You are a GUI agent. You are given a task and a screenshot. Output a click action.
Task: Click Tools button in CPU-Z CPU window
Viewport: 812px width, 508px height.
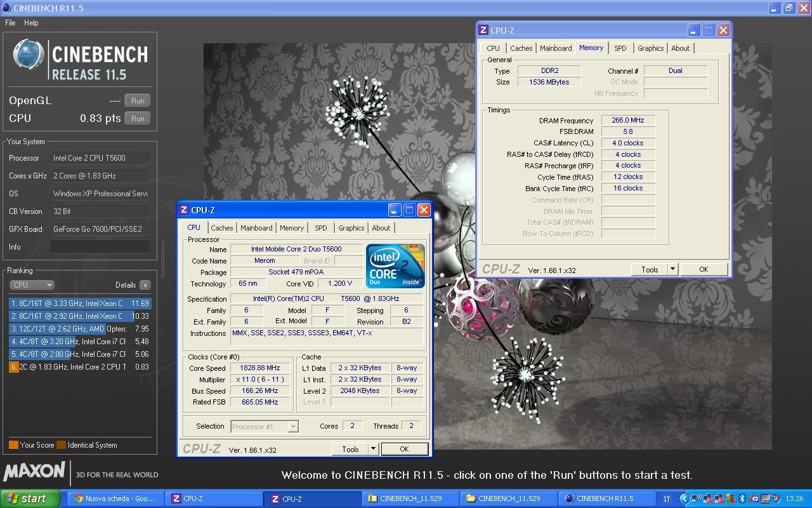click(350, 449)
